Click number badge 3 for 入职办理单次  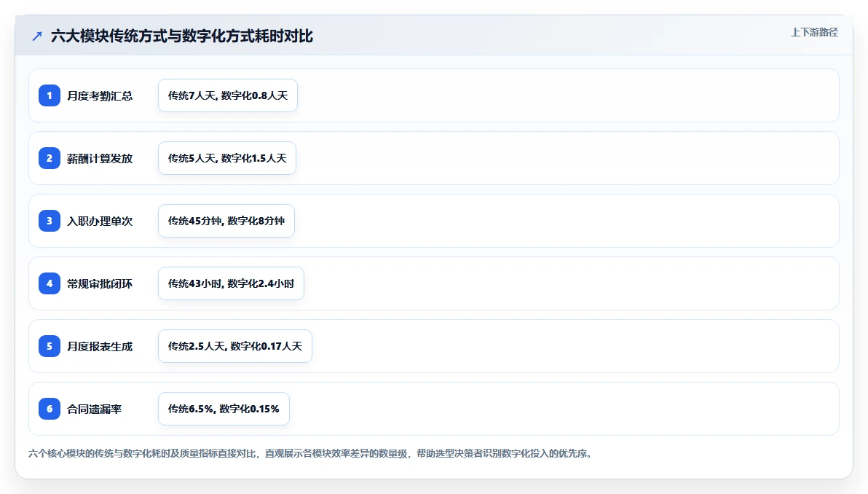50,221
